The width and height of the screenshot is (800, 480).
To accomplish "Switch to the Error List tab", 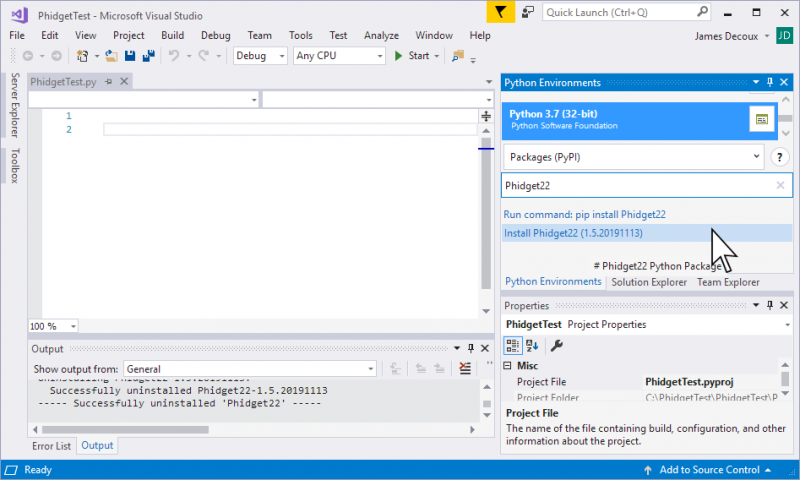I will (52, 446).
